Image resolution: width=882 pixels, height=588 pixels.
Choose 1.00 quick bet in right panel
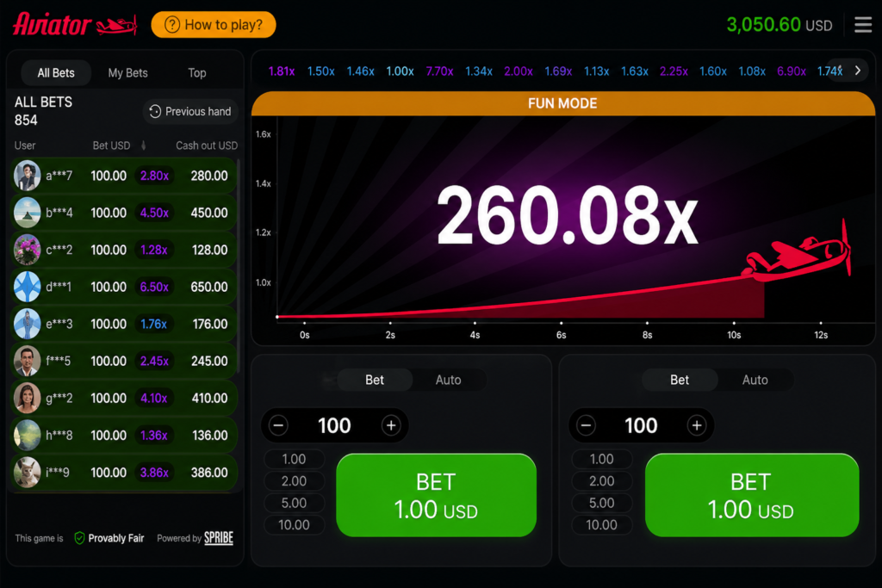pyautogui.click(x=602, y=459)
